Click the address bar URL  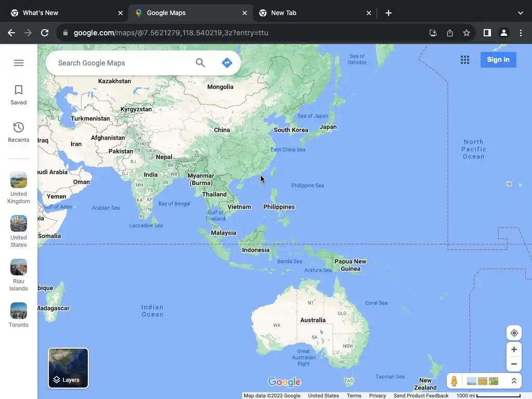170,33
